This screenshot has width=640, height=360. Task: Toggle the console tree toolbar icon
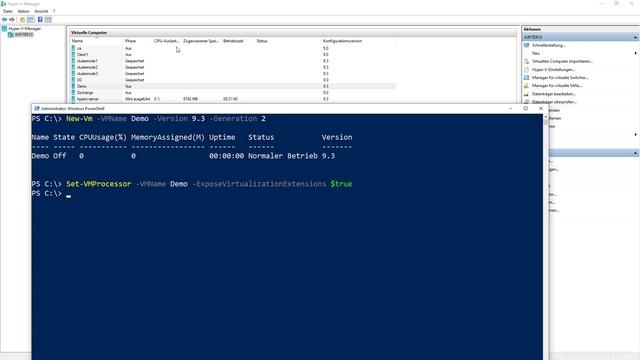(31, 20)
